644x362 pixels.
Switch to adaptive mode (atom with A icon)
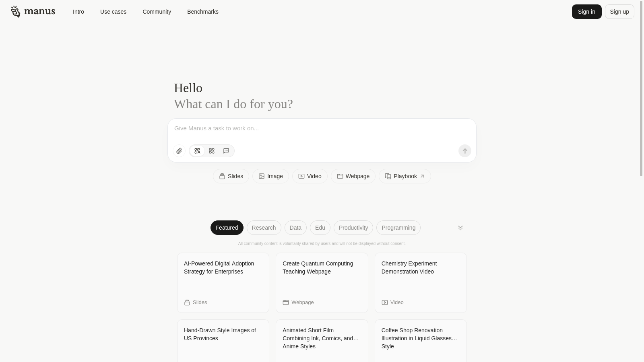[x=197, y=151]
